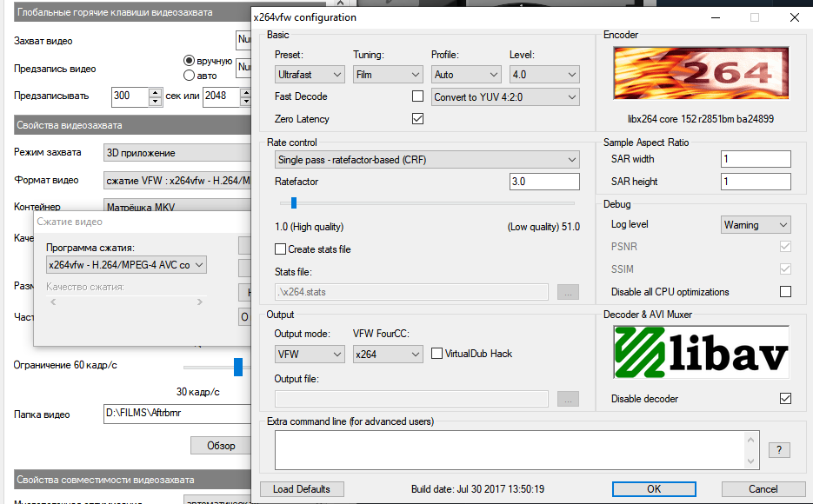Click the prerecord seconds field showing 300
The width and height of the screenshot is (813, 504).
click(130, 96)
